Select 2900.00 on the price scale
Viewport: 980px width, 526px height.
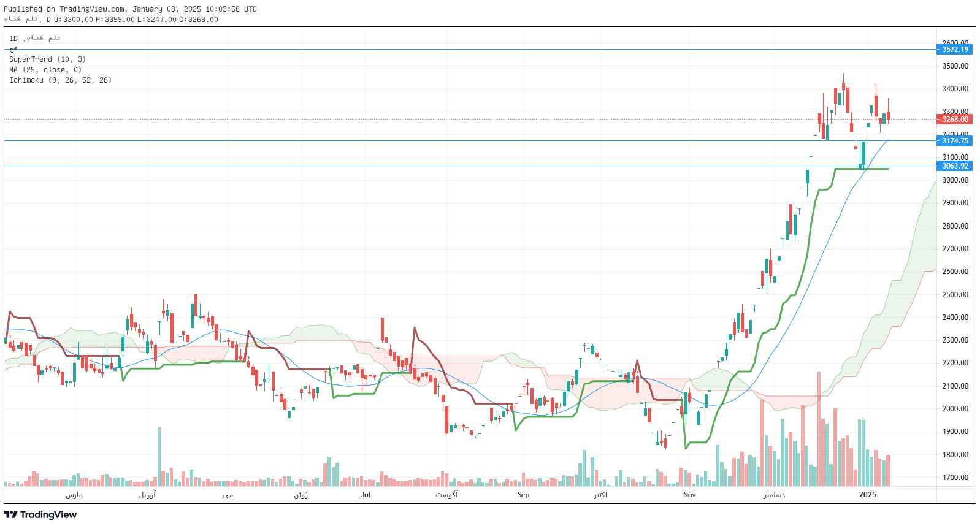coord(955,203)
